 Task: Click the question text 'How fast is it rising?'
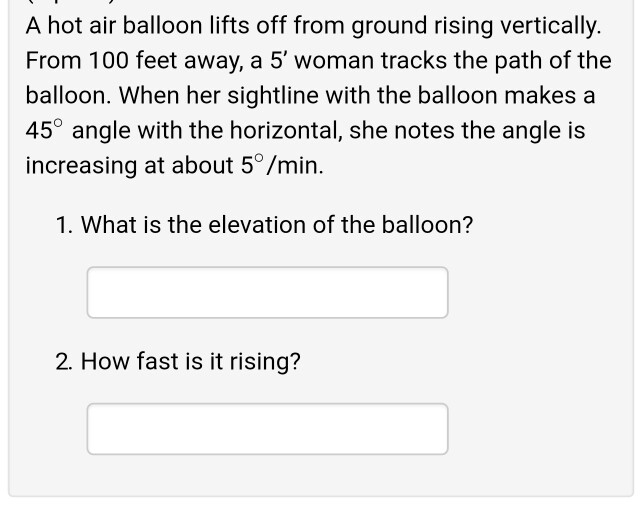click(x=191, y=361)
